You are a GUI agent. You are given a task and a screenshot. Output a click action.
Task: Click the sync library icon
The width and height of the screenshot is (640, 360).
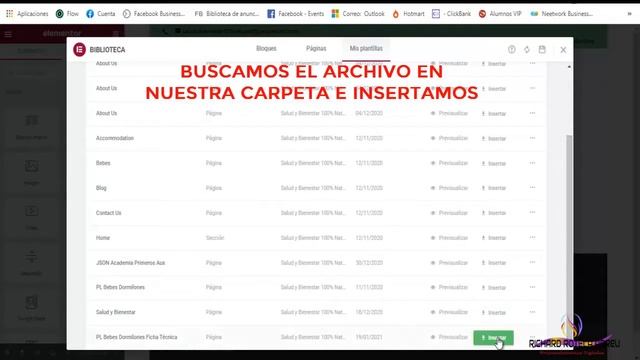[x=527, y=49]
